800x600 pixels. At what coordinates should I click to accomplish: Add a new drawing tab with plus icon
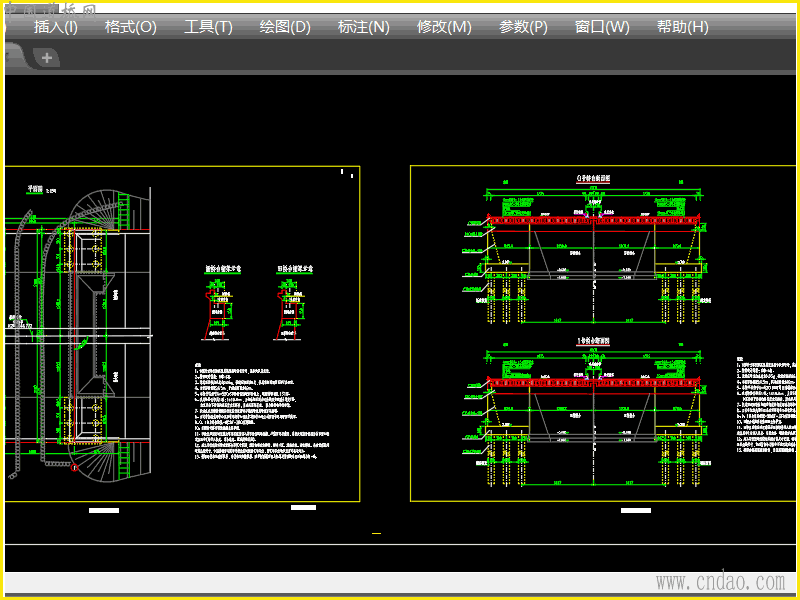(x=46, y=58)
